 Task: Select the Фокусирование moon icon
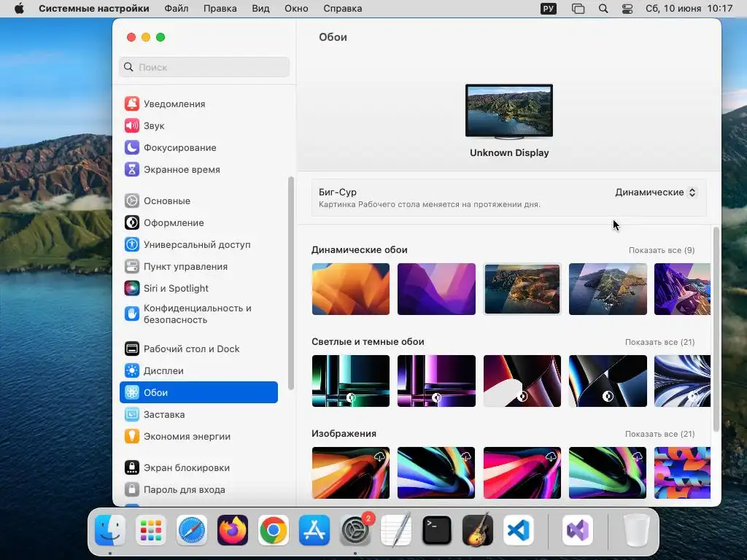click(x=132, y=147)
